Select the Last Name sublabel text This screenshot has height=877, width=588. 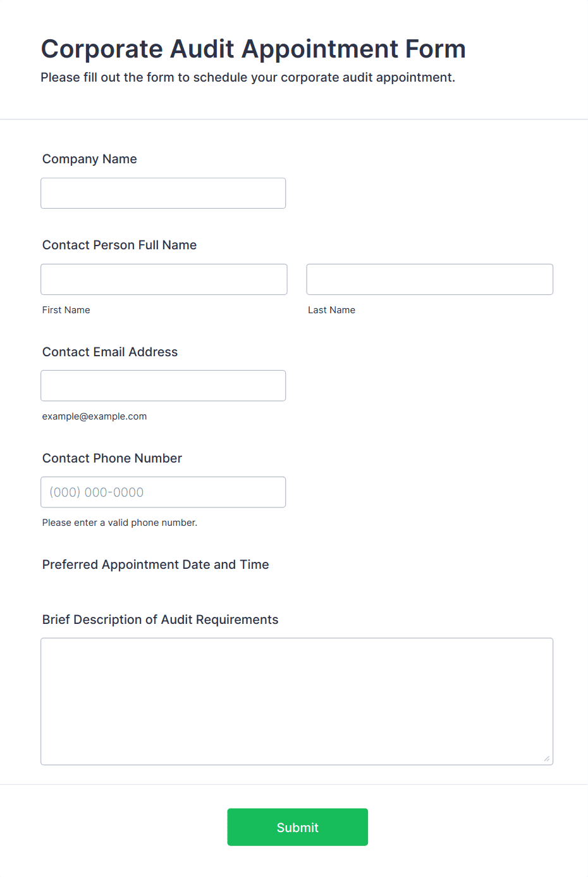point(332,310)
